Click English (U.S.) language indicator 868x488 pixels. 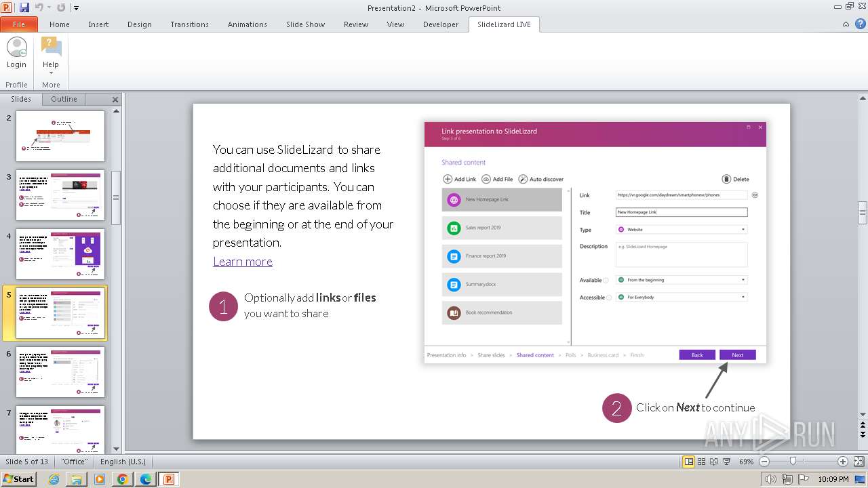(123, 462)
